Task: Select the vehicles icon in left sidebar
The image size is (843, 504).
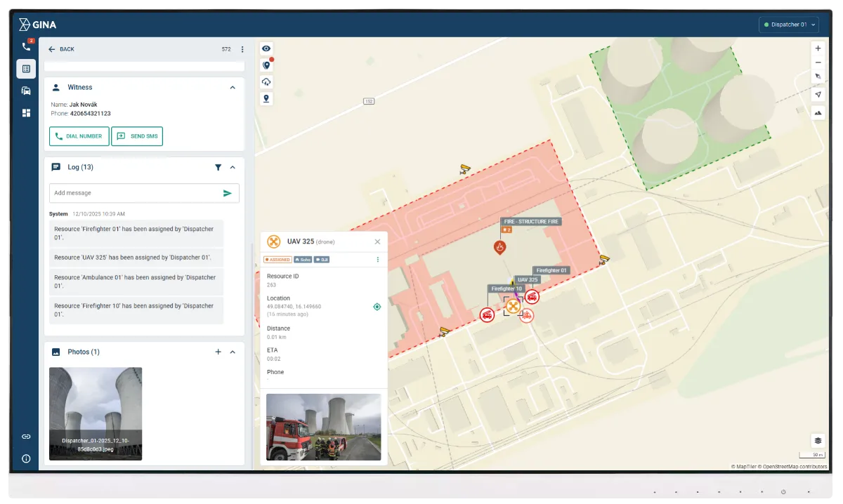Action: click(26, 91)
